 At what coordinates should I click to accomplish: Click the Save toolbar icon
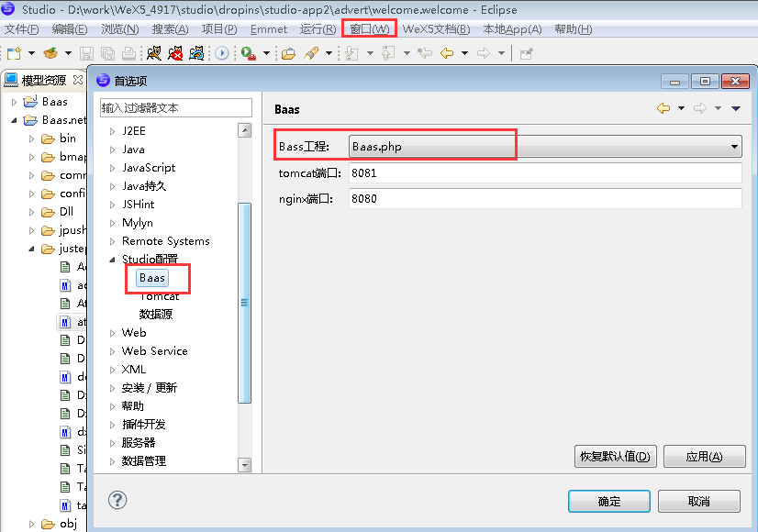pyautogui.click(x=86, y=53)
